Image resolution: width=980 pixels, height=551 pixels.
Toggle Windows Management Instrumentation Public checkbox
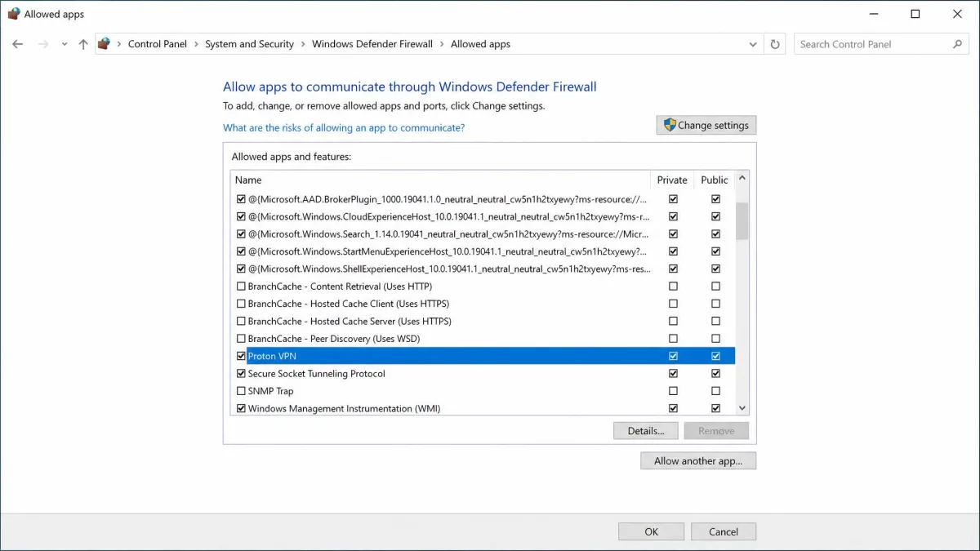pyautogui.click(x=715, y=408)
